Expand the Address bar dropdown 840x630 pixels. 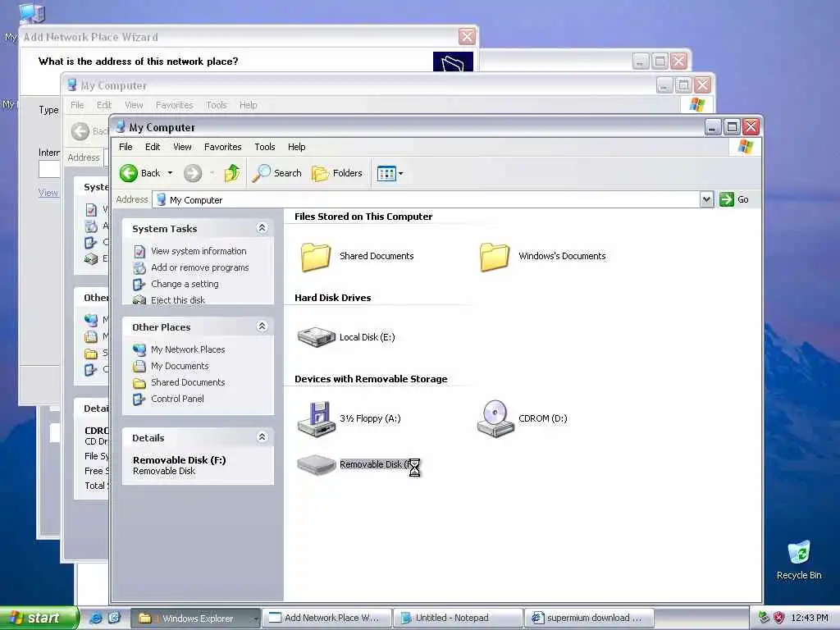(x=706, y=199)
